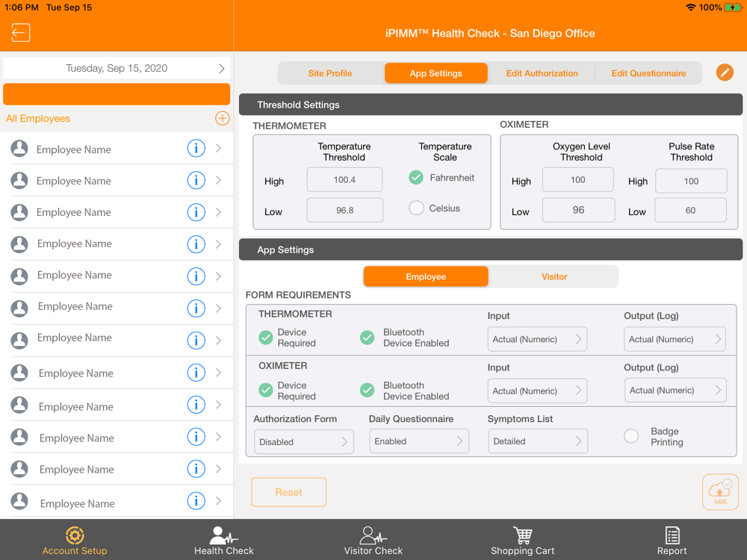Viewport: 747px width, 560px height.
Task: Open info for the fourth employee
Action: 196,244
